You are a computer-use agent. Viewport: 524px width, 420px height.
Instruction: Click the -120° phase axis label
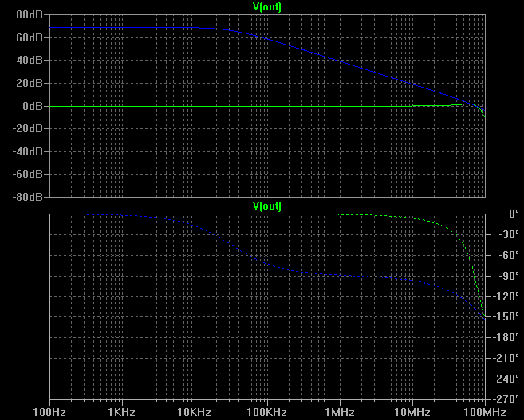pos(506,296)
